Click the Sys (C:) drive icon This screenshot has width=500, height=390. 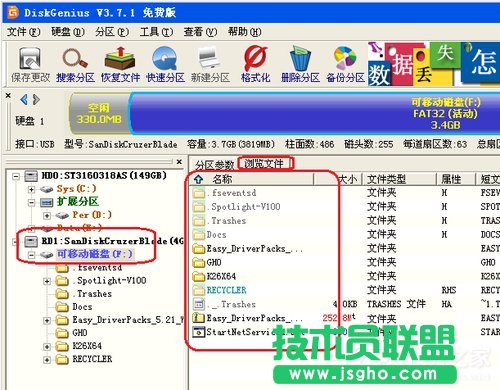(x=47, y=189)
